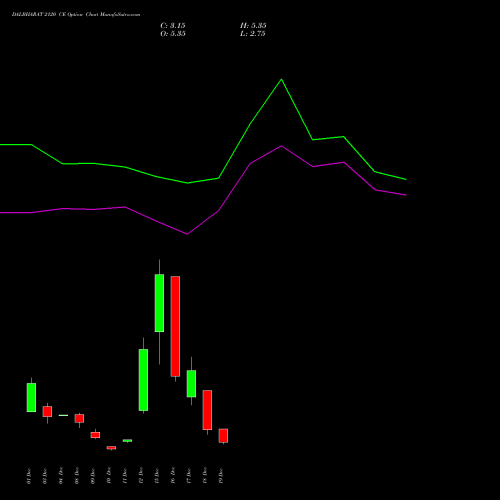Select the tall red candle for 16 Dec
Image resolution: width=500 pixels, height=500 pixels.
pyautogui.click(x=175, y=326)
